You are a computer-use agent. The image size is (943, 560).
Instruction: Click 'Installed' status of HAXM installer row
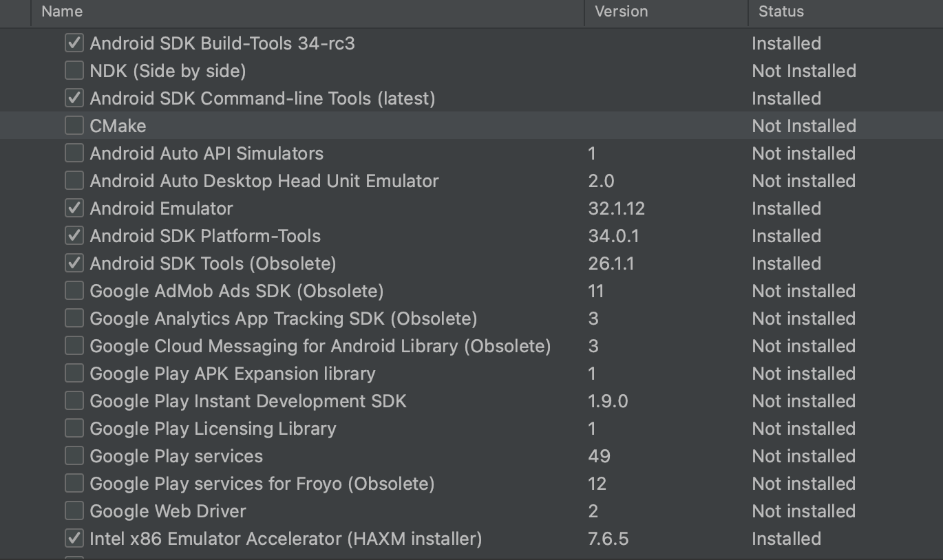tap(787, 539)
